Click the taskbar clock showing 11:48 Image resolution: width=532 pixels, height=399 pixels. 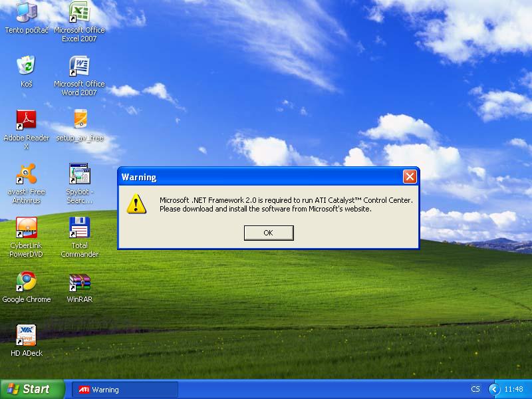[513, 389]
